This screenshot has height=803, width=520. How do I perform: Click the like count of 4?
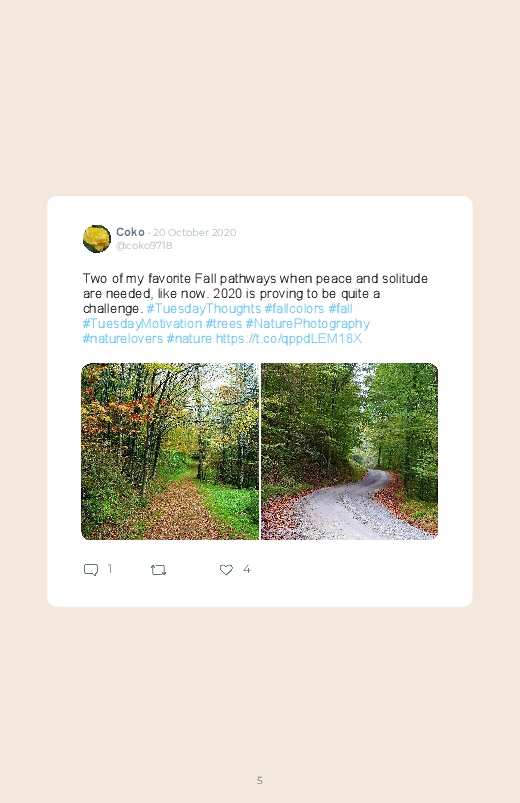pyautogui.click(x=246, y=569)
